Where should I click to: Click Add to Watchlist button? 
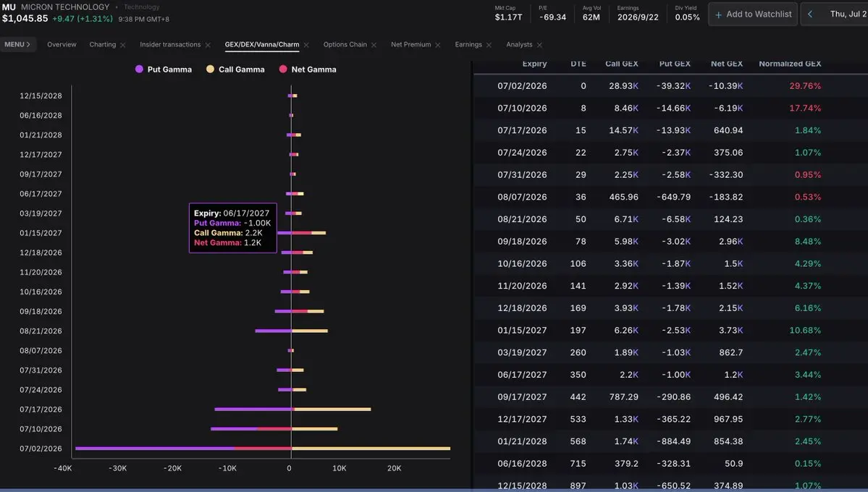pos(753,14)
